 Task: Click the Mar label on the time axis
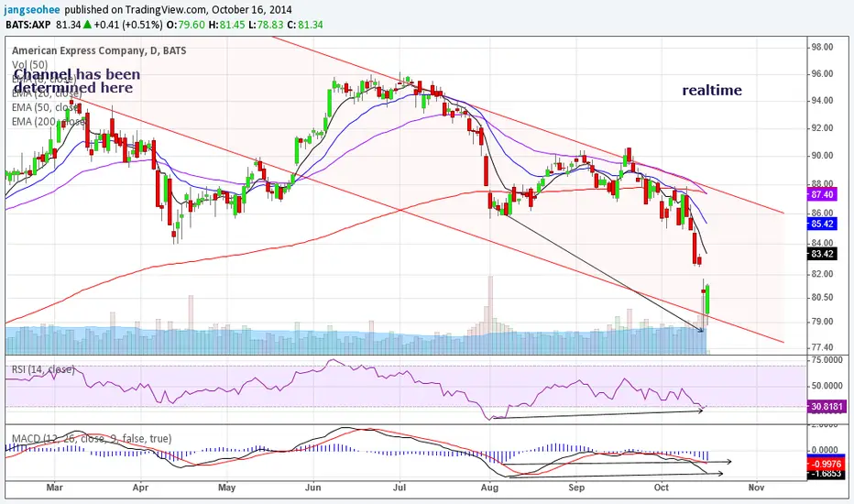click(54, 488)
